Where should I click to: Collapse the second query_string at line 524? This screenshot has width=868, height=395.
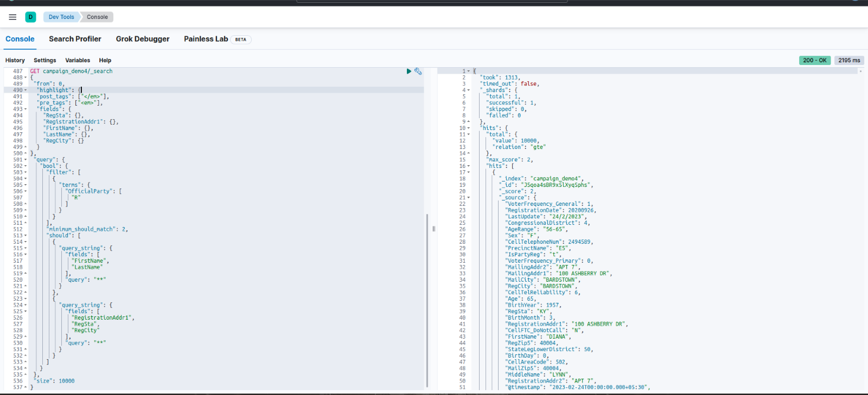tap(25, 305)
